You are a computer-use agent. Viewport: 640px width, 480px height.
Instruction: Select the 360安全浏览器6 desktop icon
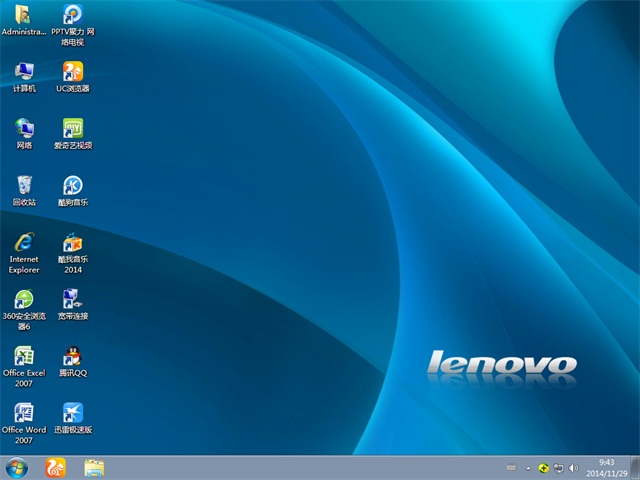[x=24, y=300]
